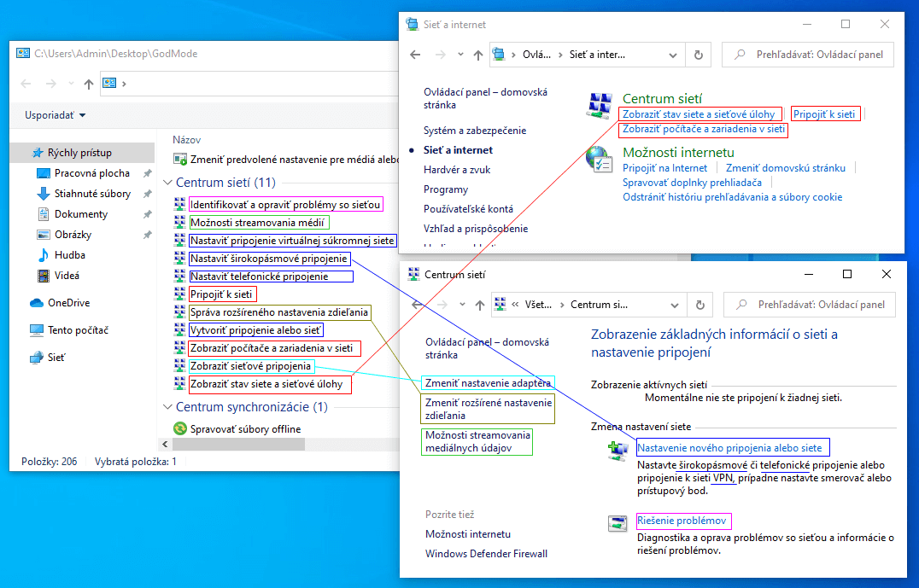Select Tento počítač in the sidebar
This screenshot has width=919, height=588.
pyautogui.click(x=78, y=330)
